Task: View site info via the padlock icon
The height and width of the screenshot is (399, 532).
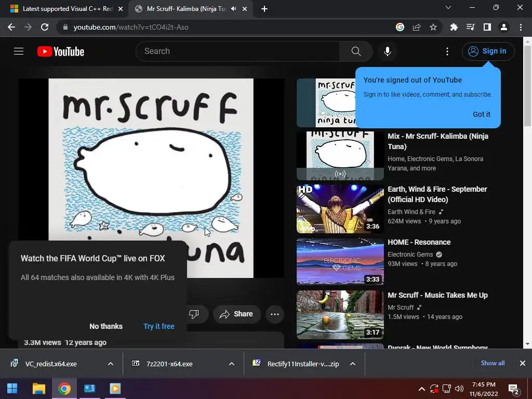Action: tap(65, 27)
